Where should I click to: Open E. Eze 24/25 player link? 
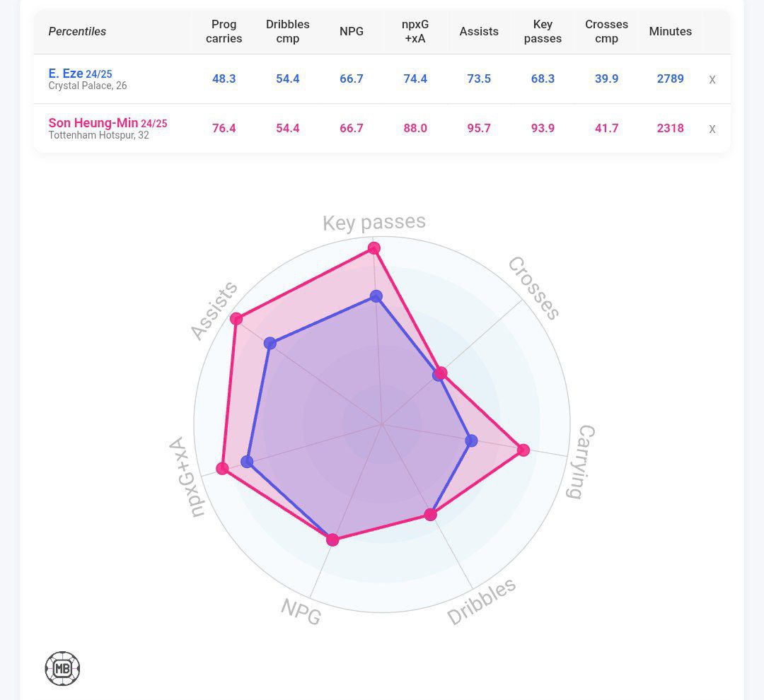[80, 74]
